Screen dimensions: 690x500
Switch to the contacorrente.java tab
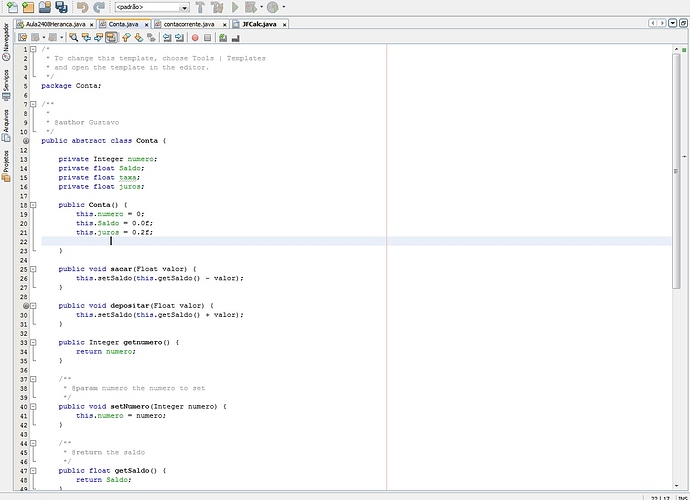click(x=189, y=22)
